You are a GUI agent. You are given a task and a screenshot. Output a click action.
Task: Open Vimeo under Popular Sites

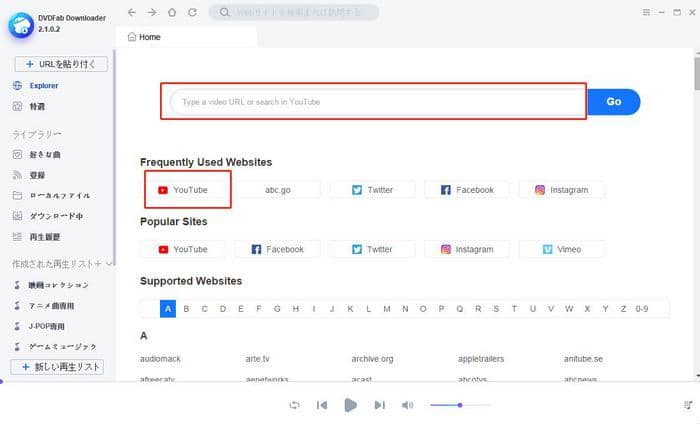[x=562, y=249]
